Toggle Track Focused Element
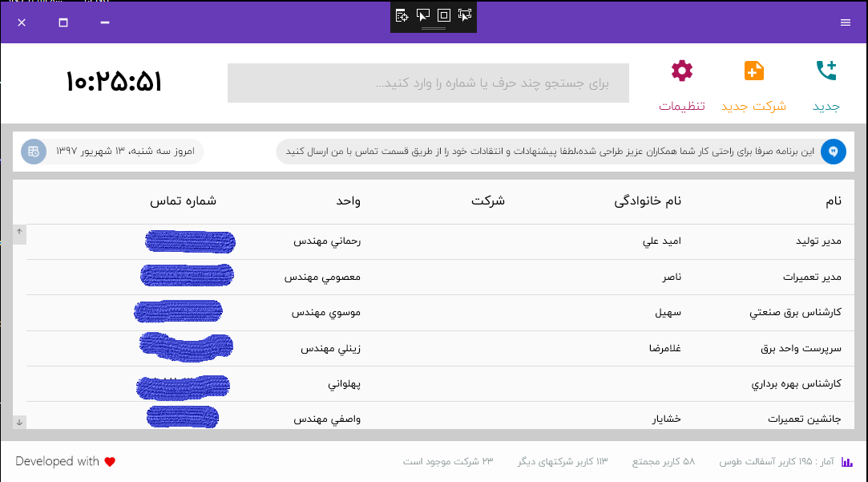Screen dimensions: 868x482 point(465,14)
